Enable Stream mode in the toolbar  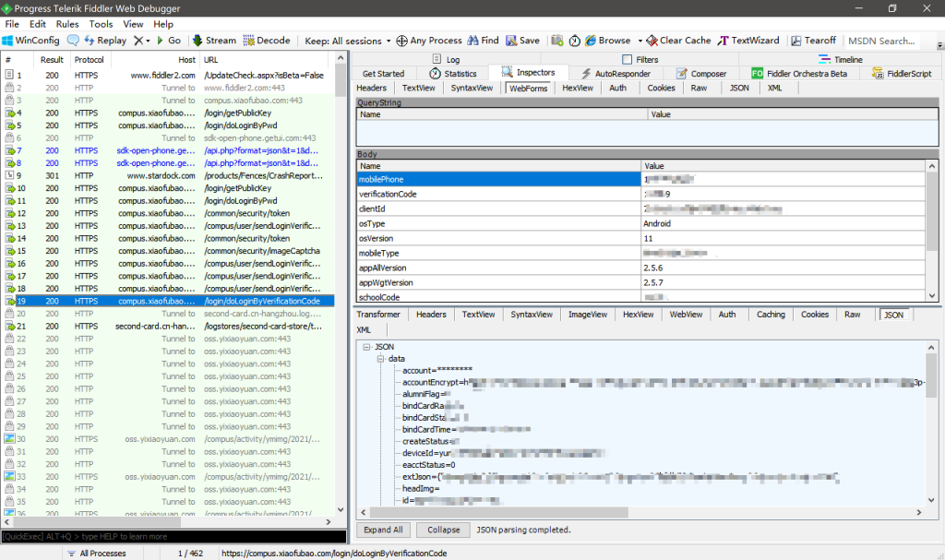click(x=214, y=41)
